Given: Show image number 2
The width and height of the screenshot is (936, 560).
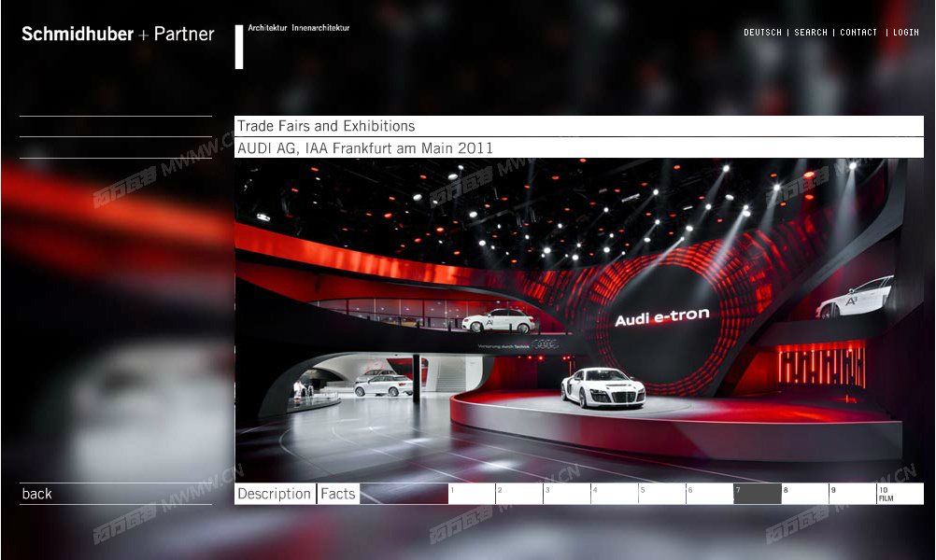Looking at the screenshot, I should 519,494.
